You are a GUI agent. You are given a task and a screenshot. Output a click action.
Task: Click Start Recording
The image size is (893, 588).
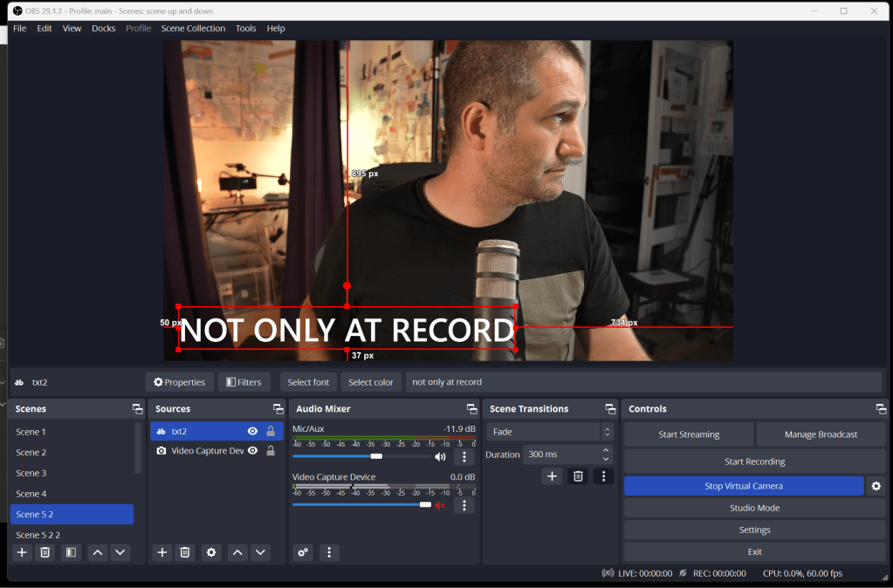pos(754,462)
